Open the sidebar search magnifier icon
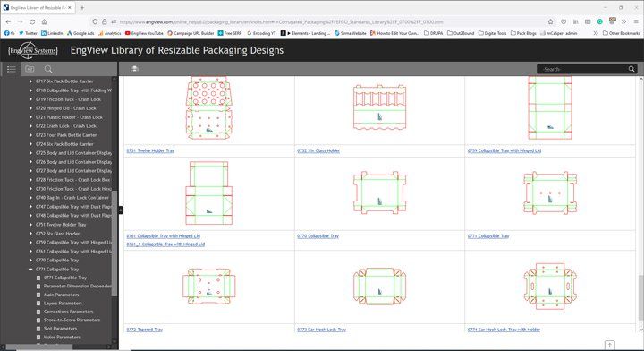The image size is (644, 351). 48,69
